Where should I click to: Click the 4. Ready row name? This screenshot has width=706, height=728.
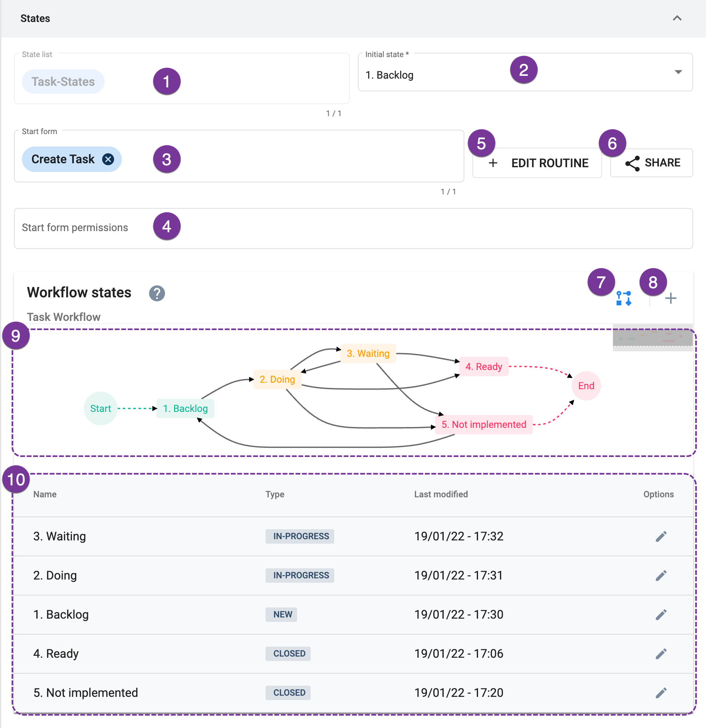[x=56, y=654]
